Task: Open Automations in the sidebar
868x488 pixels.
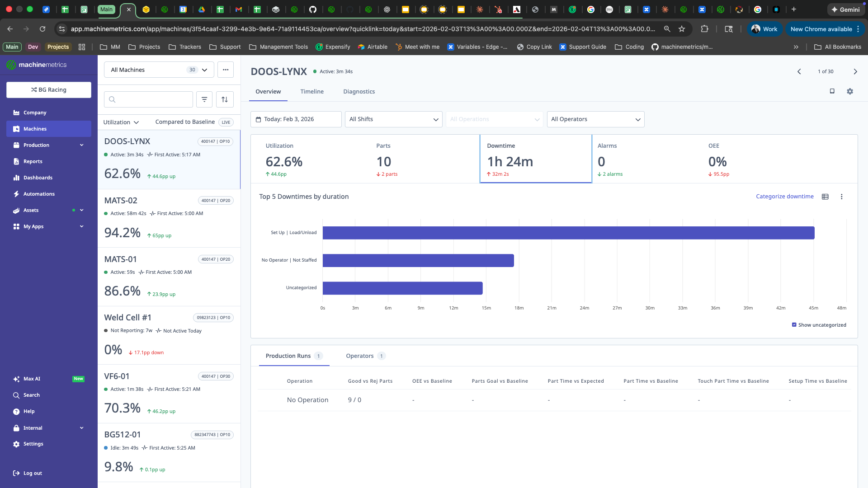Action: coord(39,194)
